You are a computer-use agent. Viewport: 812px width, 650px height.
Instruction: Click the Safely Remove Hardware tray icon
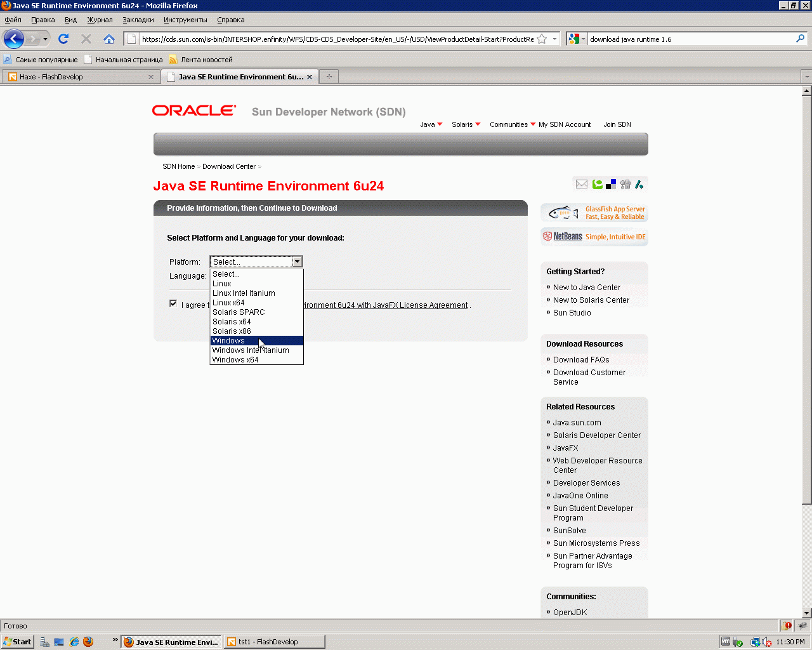[x=737, y=642]
